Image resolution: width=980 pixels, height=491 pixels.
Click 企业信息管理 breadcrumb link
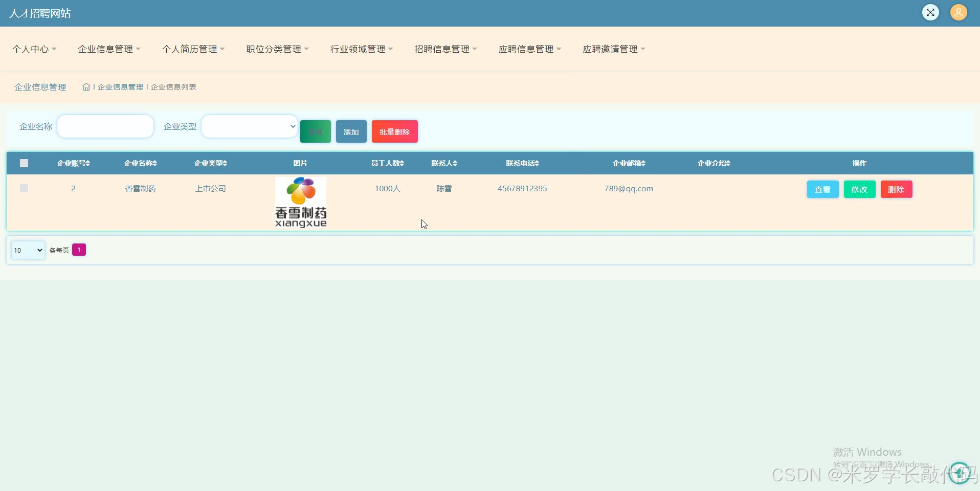point(120,87)
